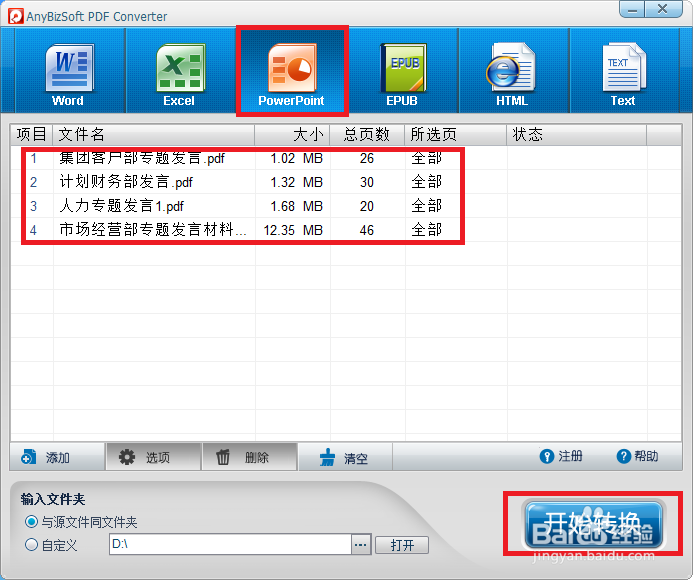This screenshot has height=580, width=693.
Task: Select file 计划财务部发言.pdf
Action: coord(126,182)
